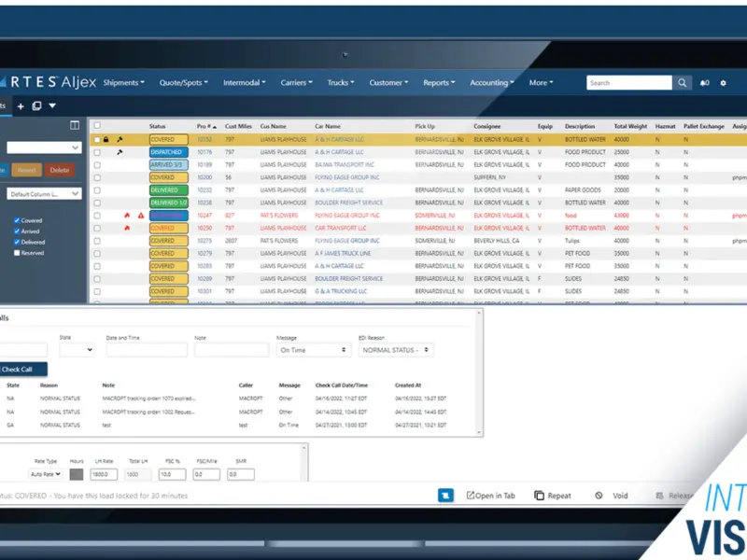Screen dimensions: 747x560
Task: Toggle the select-all checkbox in table header
Action: click(x=97, y=126)
